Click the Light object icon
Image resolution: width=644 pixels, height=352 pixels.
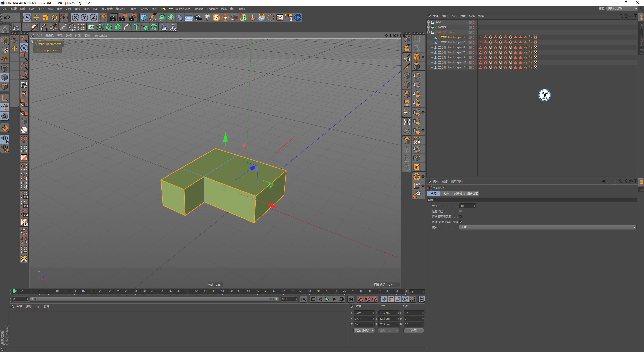point(207,17)
